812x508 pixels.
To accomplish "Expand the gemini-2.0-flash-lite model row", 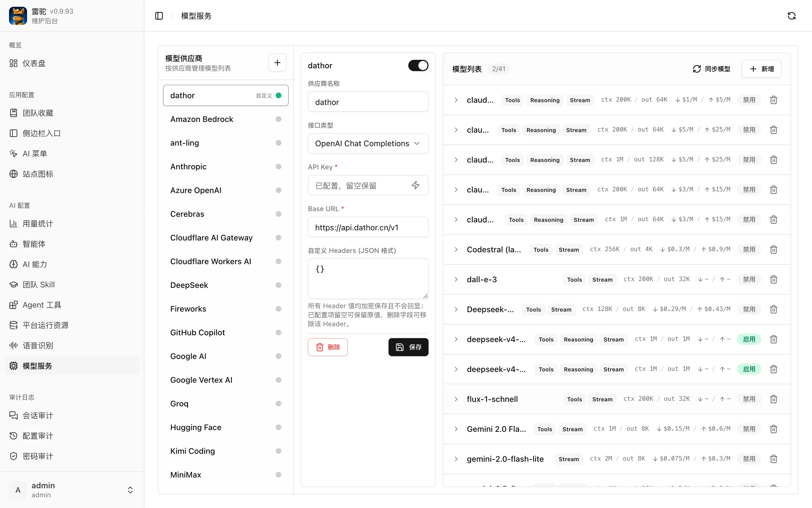I will pos(456,459).
